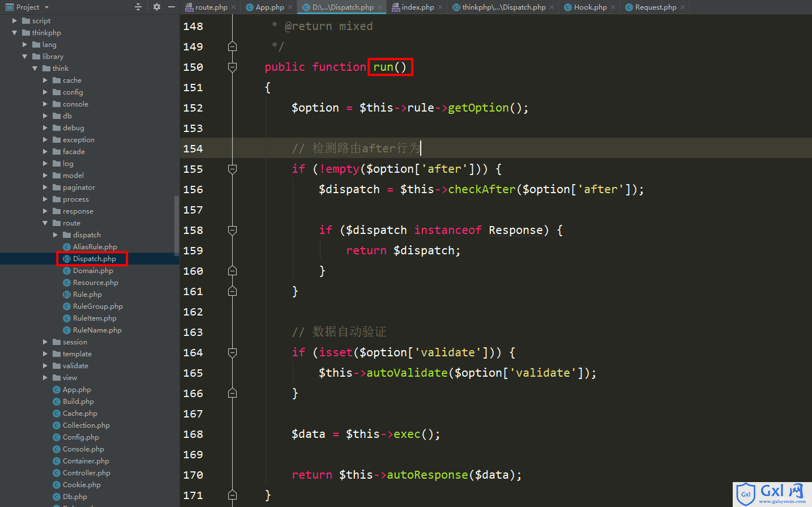This screenshot has height=507, width=812.
Task: Click the Cache.php class icon
Action: tap(57, 413)
